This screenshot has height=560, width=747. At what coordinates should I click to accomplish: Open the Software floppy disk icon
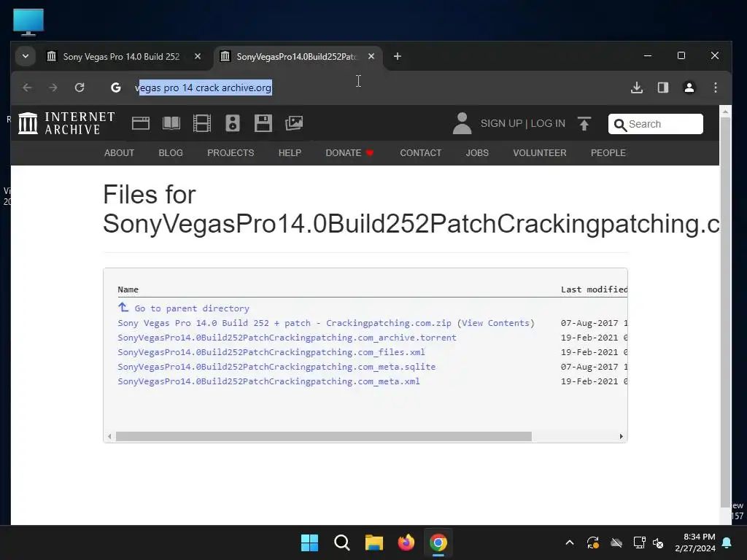tap(263, 123)
